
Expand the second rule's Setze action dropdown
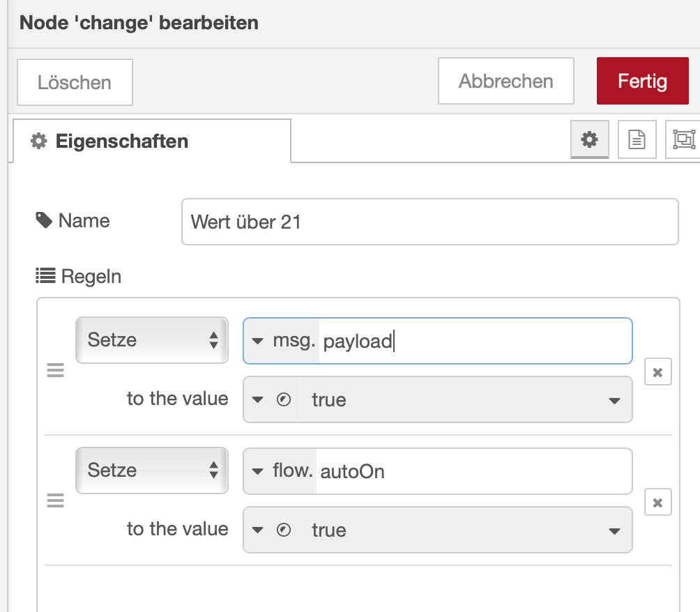tap(151, 470)
